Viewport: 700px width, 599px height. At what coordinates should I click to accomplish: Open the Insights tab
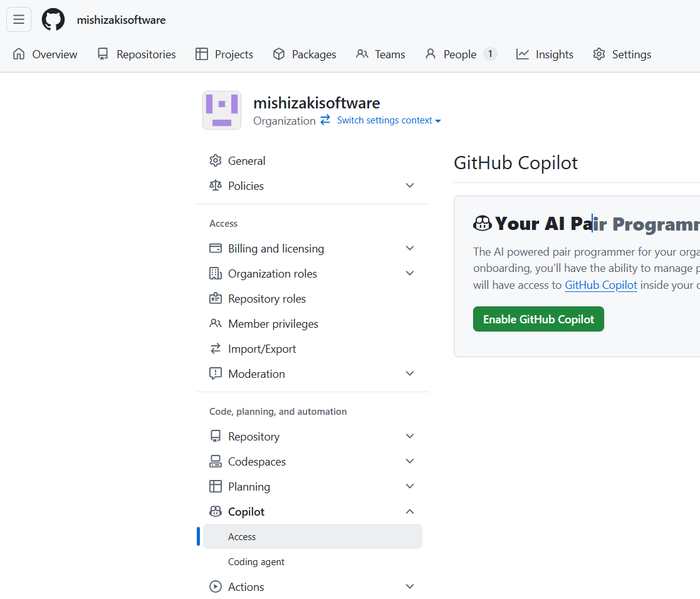(545, 55)
